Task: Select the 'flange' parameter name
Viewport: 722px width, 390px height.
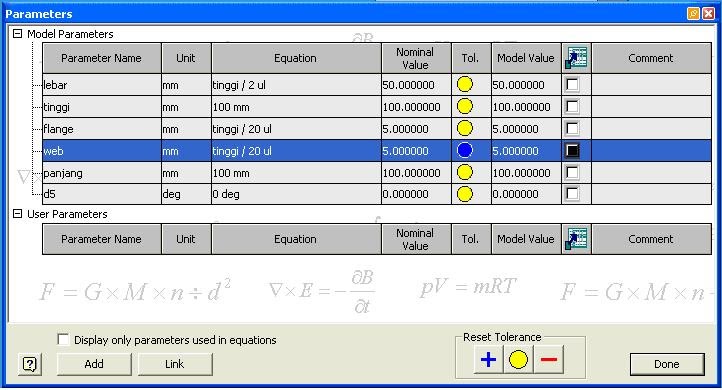Action: pos(102,129)
